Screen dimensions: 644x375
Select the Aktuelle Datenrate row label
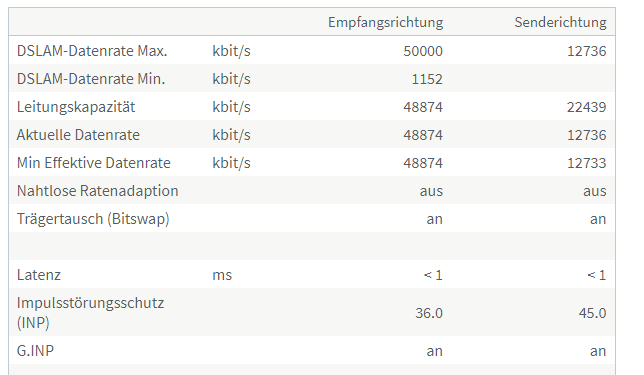point(78,135)
